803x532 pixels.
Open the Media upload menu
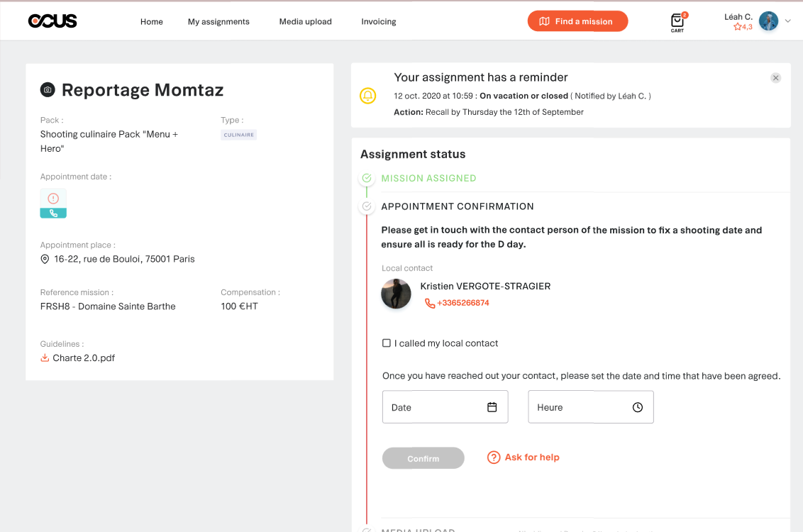click(x=305, y=21)
